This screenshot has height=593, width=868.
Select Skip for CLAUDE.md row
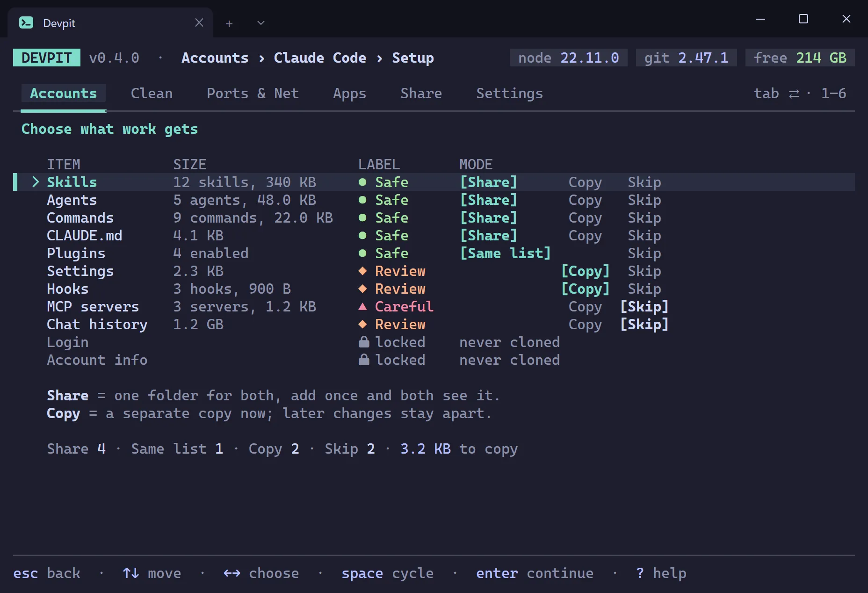coord(644,235)
